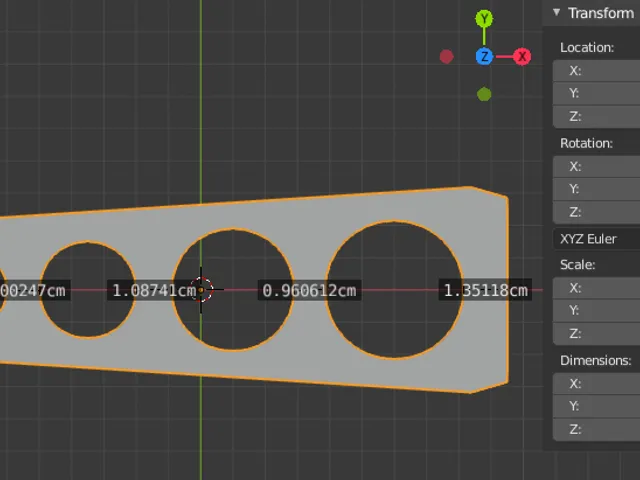Click the Scale X field
The height and width of the screenshot is (480, 640).
point(596,288)
